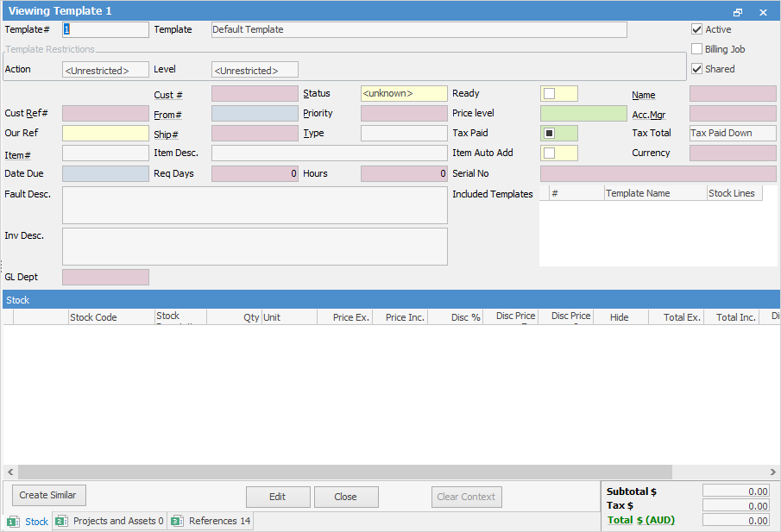Enable the Billing Job checkbox
Image resolution: width=781 pixels, height=532 pixels.
(x=697, y=49)
